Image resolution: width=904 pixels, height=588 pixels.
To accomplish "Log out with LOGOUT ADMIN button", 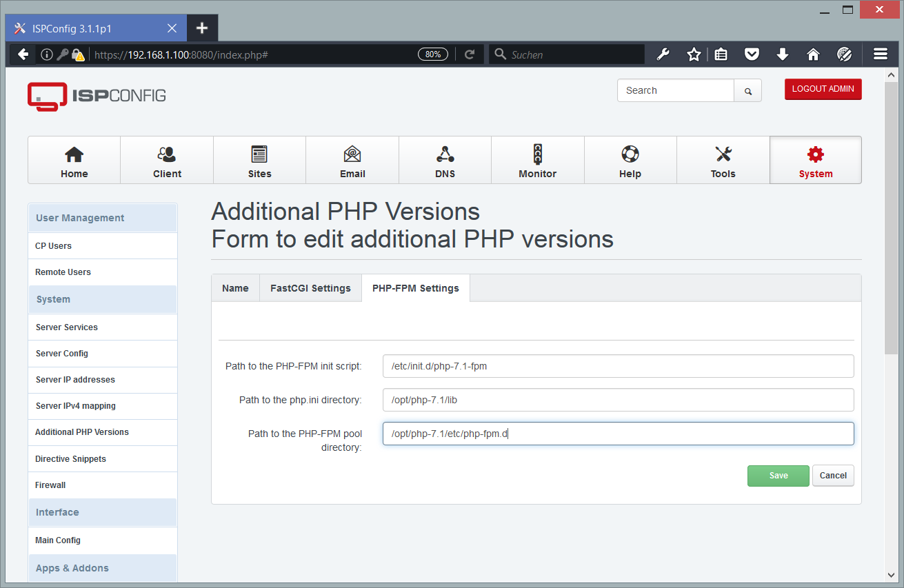I will point(823,89).
